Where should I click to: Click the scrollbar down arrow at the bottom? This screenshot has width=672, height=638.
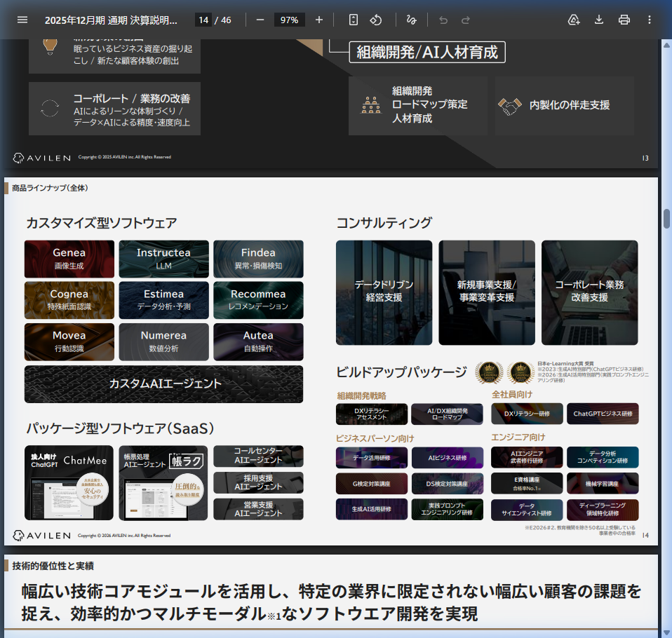(666, 632)
